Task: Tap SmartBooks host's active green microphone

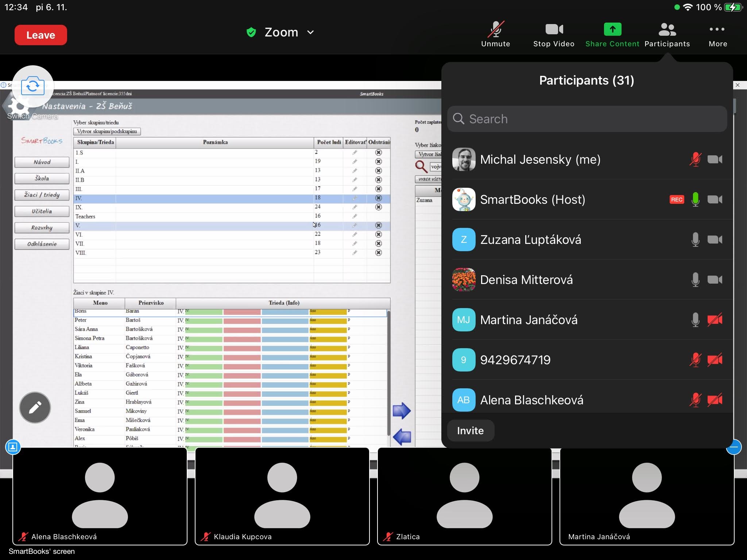Action: 696,199
